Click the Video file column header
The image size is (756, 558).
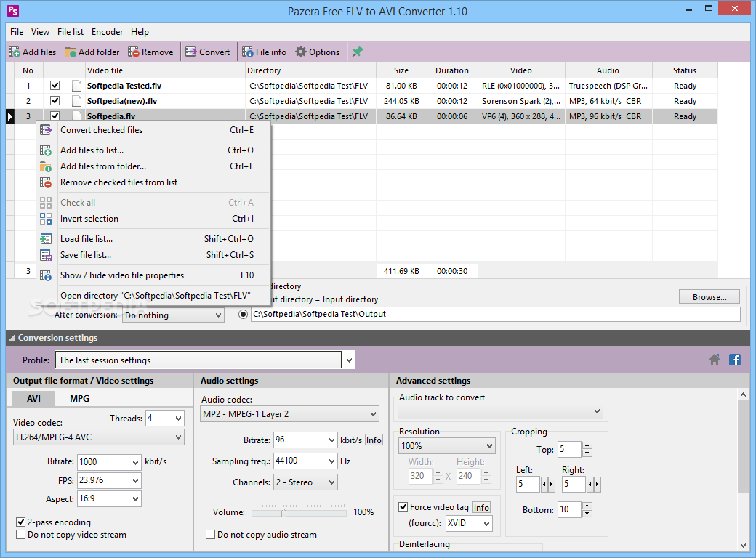point(165,70)
